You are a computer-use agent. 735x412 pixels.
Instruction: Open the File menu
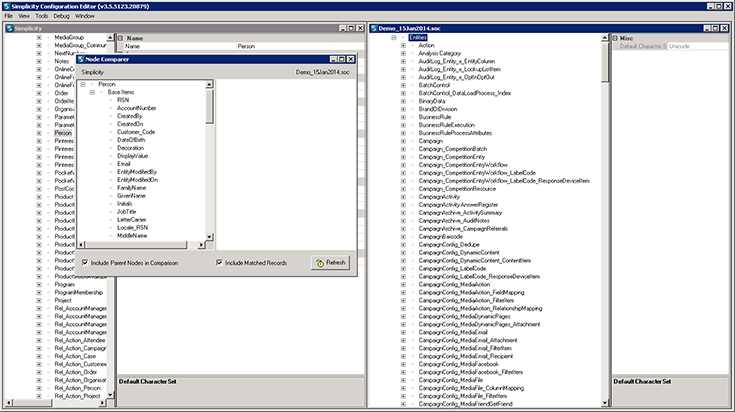[8, 16]
